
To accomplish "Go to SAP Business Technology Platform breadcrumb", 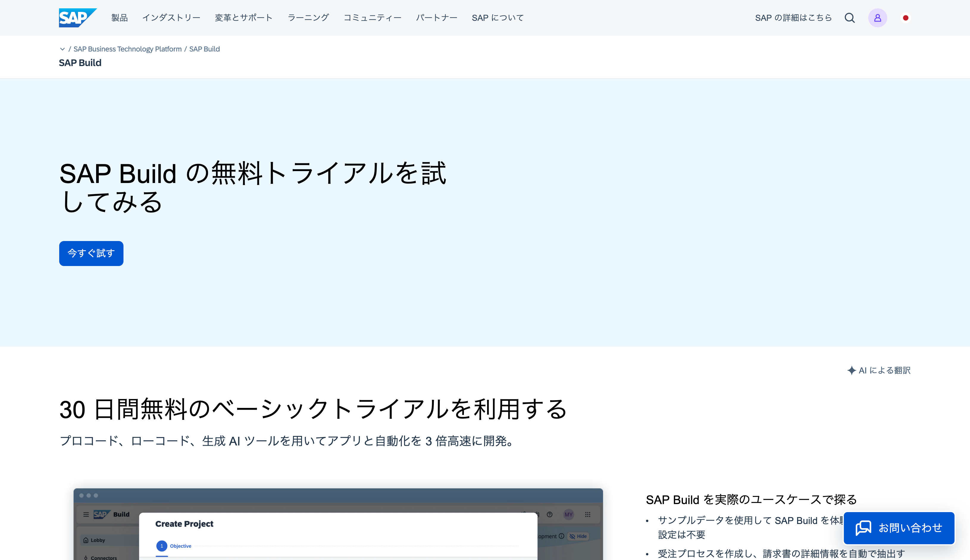I will [127, 49].
